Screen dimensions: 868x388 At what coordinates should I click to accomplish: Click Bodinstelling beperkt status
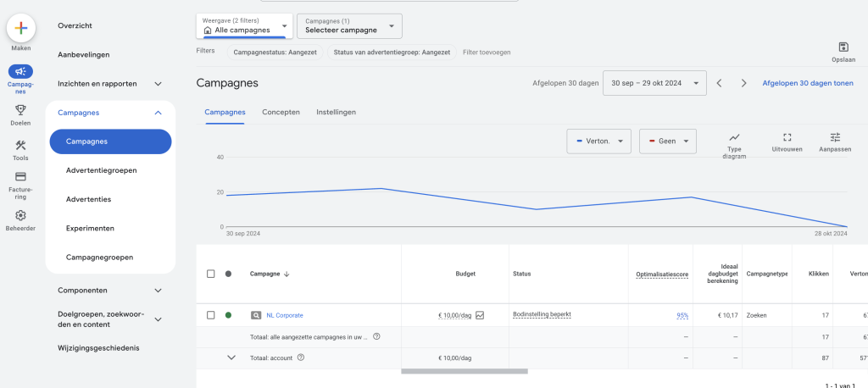click(542, 314)
